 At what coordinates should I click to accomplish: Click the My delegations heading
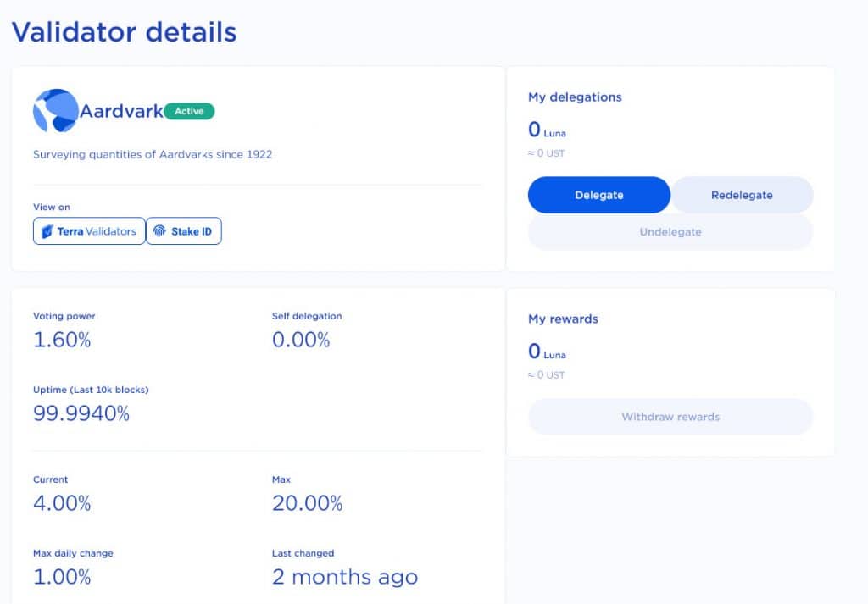pos(575,97)
